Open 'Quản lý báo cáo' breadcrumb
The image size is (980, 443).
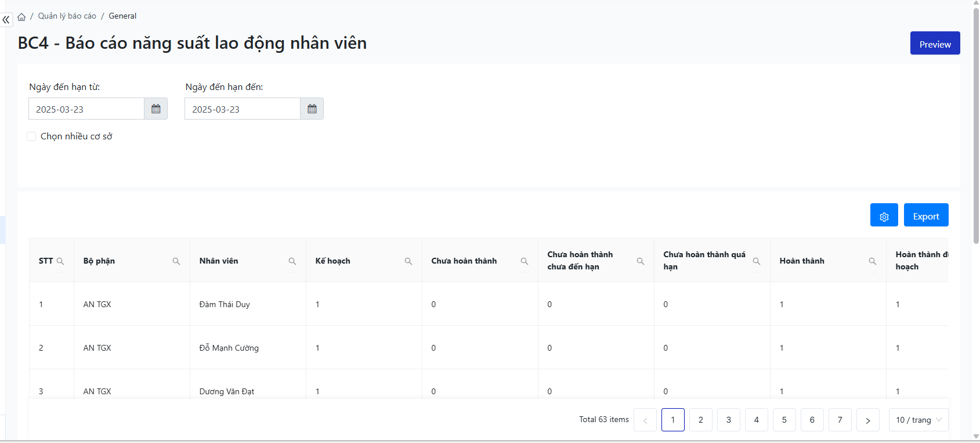[x=67, y=16]
